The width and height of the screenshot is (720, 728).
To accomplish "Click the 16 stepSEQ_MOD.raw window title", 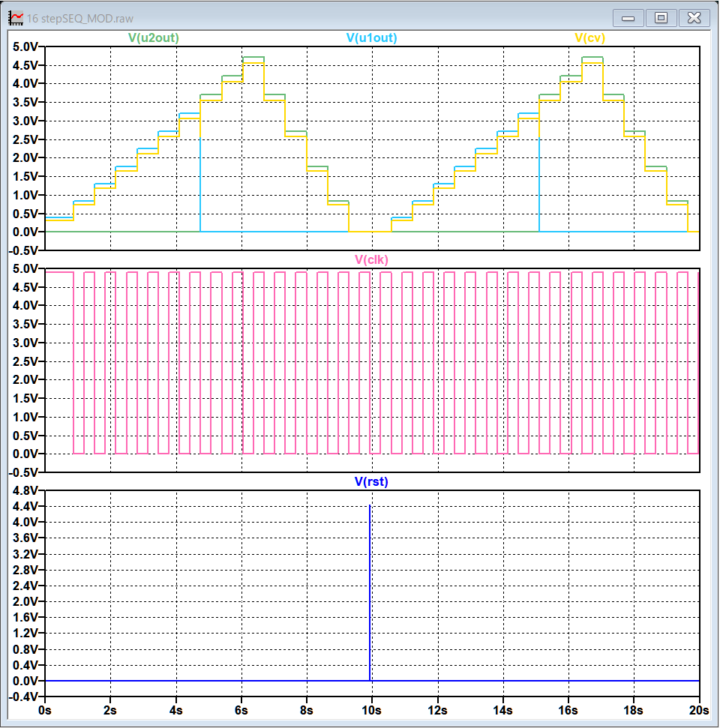I will point(80,19).
